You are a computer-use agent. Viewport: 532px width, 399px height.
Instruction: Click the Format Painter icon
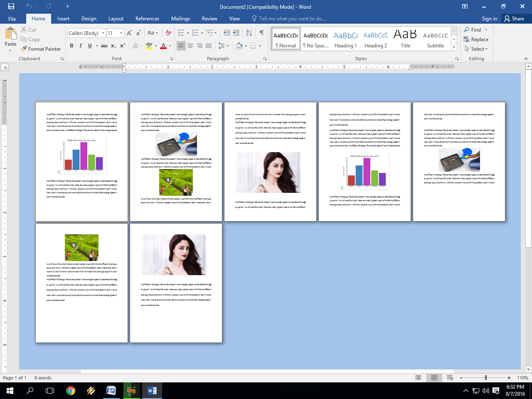pos(24,49)
